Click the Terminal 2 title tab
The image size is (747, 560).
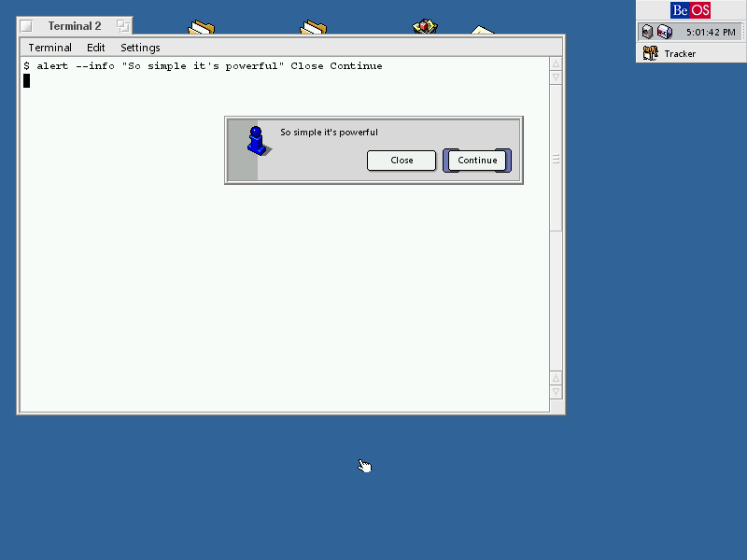75,26
